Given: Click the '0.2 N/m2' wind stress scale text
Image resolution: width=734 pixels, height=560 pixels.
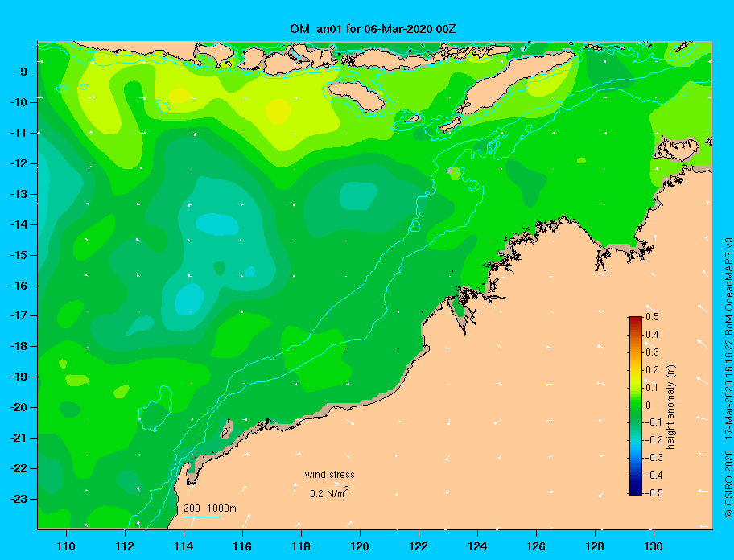Looking at the screenshot, I should [329, 492].
